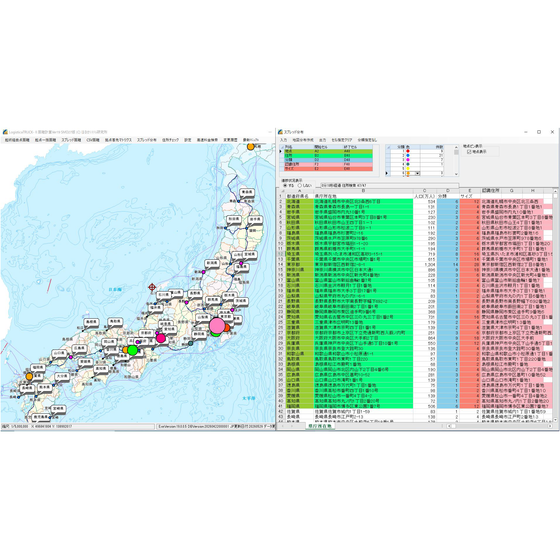Screen dimensions: 560x560
Task: Click the セル指定クリア button
Action: point(341,140)
